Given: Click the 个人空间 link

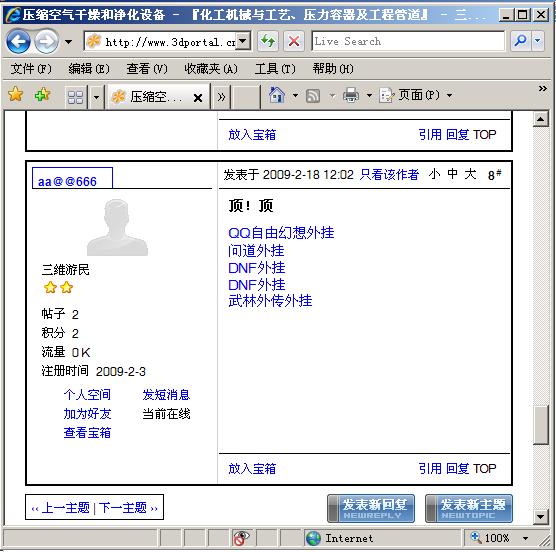Looking at the screenshot, I should click(x=87, y=395).
